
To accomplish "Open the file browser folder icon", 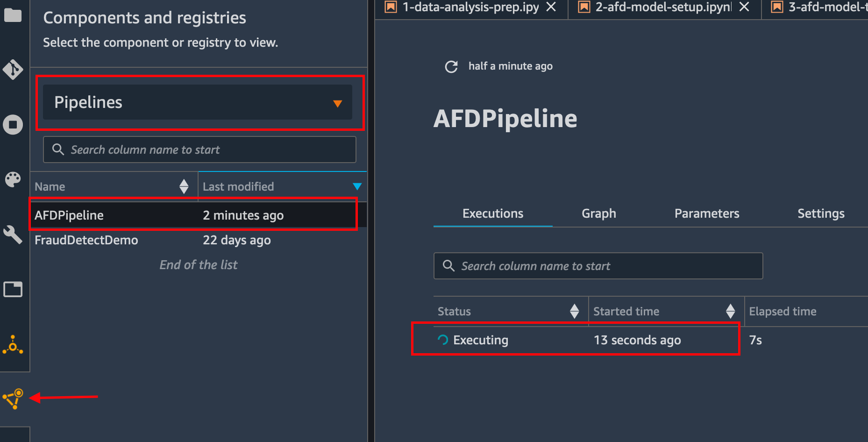I will coord(13,15).
